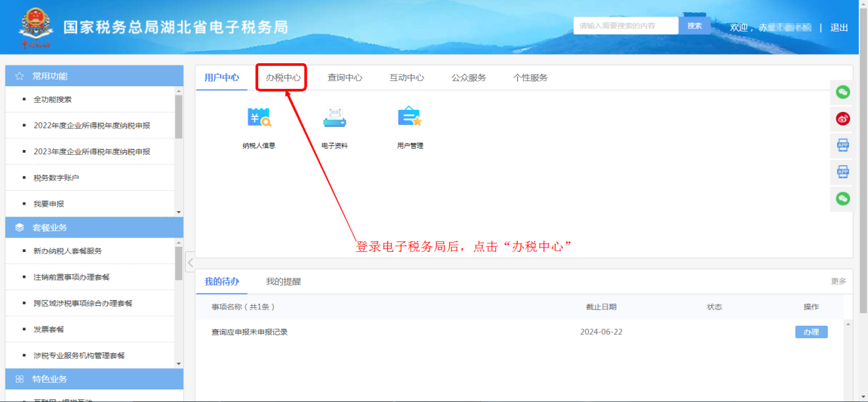868x402 pixels.
Task: Open 2022年度企业所得税年度纳税申报
Action: click(x=92, y=125)
